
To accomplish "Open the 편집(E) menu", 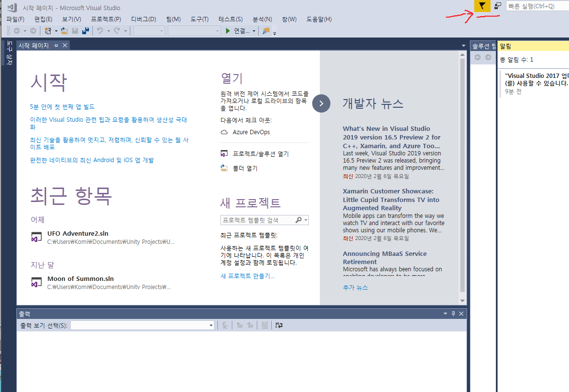I will tap(43, 19).
